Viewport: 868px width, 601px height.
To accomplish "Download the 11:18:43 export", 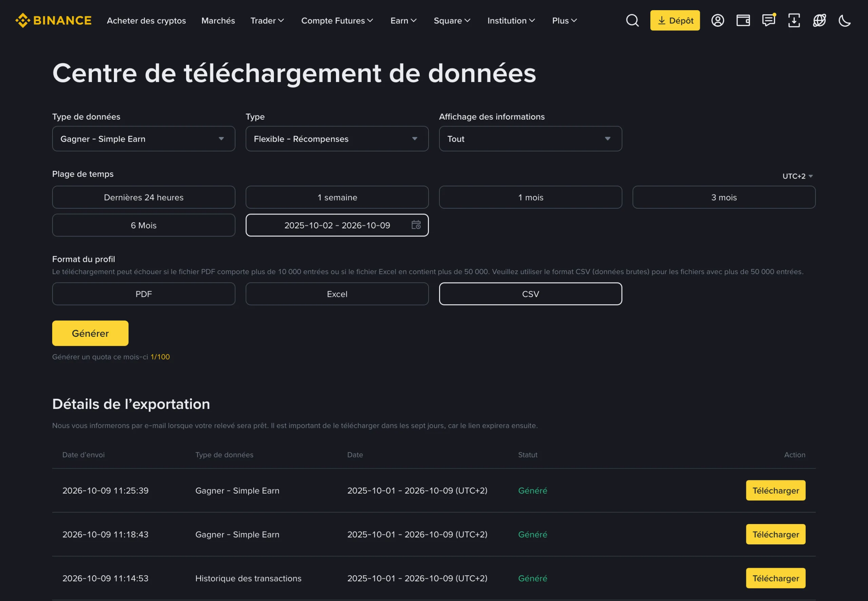I will [x=775, y=534].
